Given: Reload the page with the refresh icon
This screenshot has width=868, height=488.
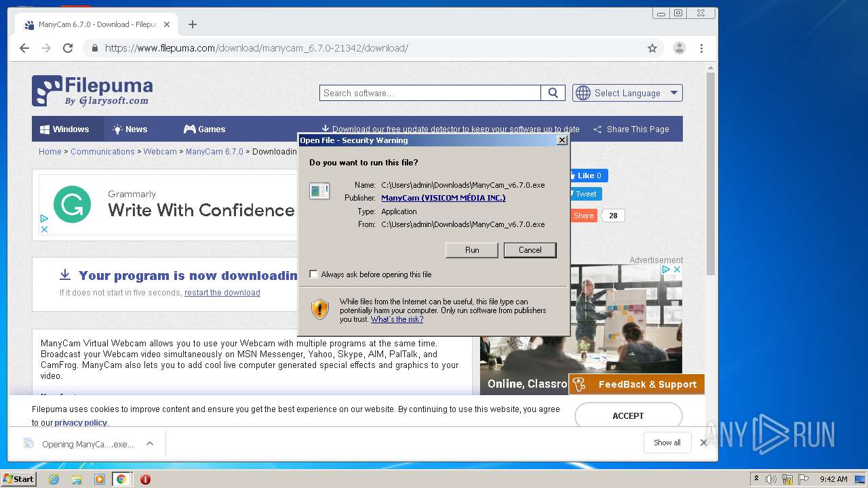Looking at the screenshot, I should point(68,48).
